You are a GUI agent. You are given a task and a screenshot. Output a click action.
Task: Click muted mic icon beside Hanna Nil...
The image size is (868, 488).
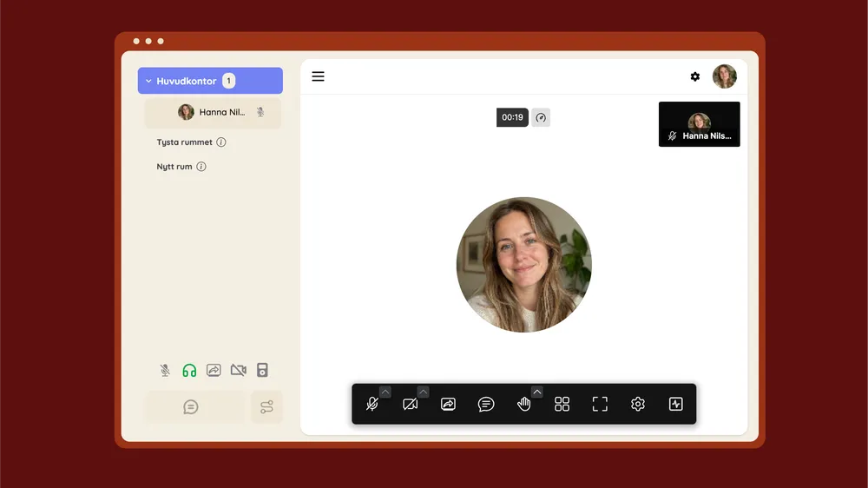260,112
